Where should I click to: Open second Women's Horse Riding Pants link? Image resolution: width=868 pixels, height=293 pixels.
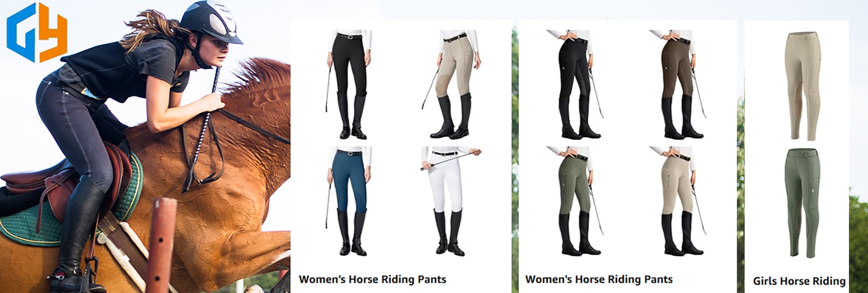599,279
